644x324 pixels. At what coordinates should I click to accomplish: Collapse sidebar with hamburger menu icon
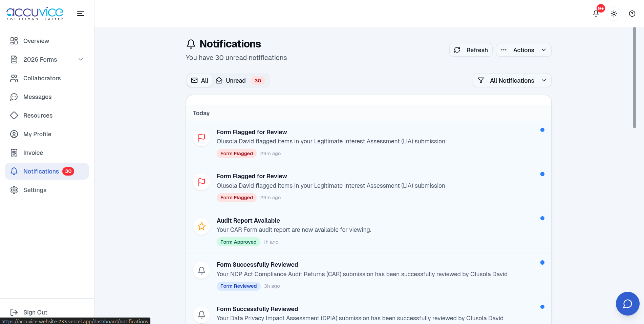tap(81, 14)
